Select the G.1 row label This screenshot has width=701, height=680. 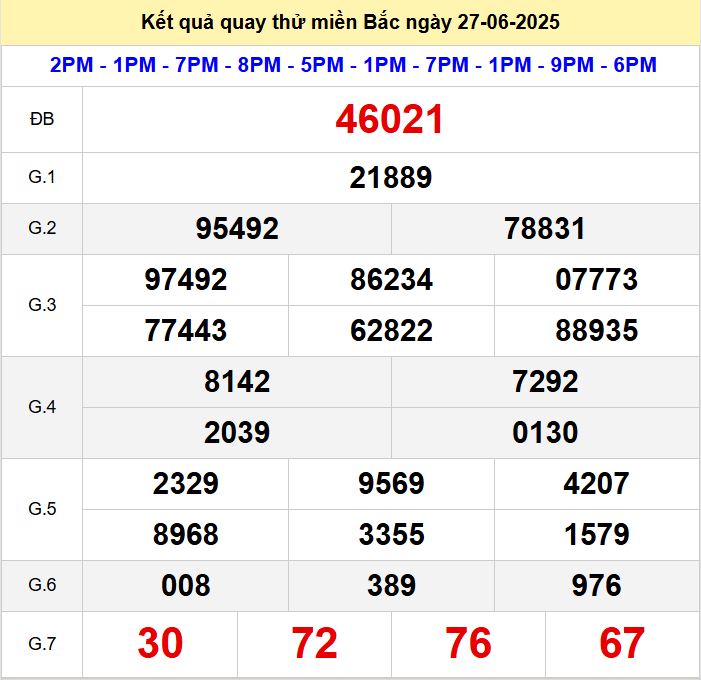coord(42,177)
